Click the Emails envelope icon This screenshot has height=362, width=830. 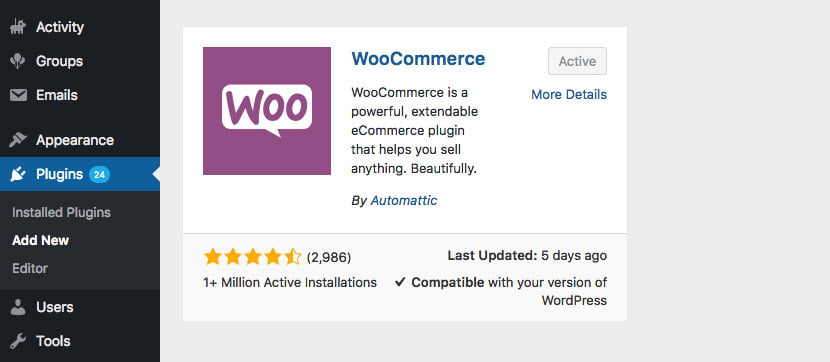coord(18,95)
